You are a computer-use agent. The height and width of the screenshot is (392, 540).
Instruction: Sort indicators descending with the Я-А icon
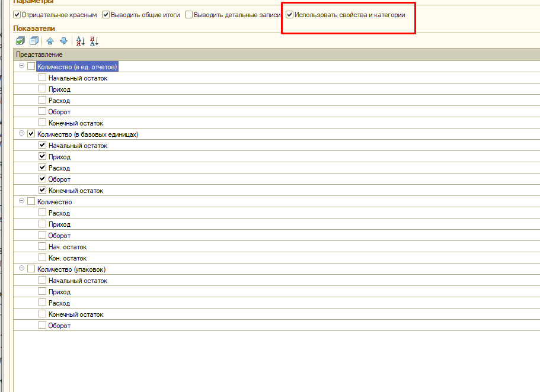click(x=94, y=41)
